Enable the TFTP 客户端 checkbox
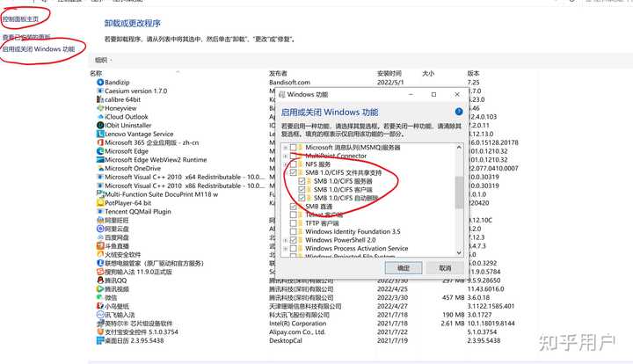The width and height of the screenshot is (633, 364). click(x=293, y=223)
